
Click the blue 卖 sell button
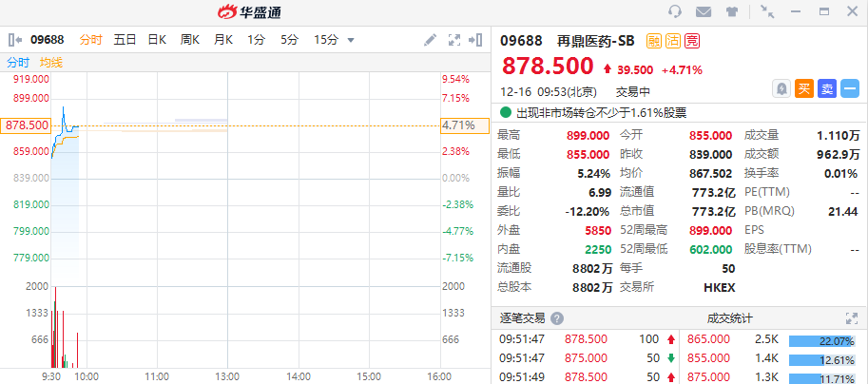pyautogui.click(x=826, y=88)
